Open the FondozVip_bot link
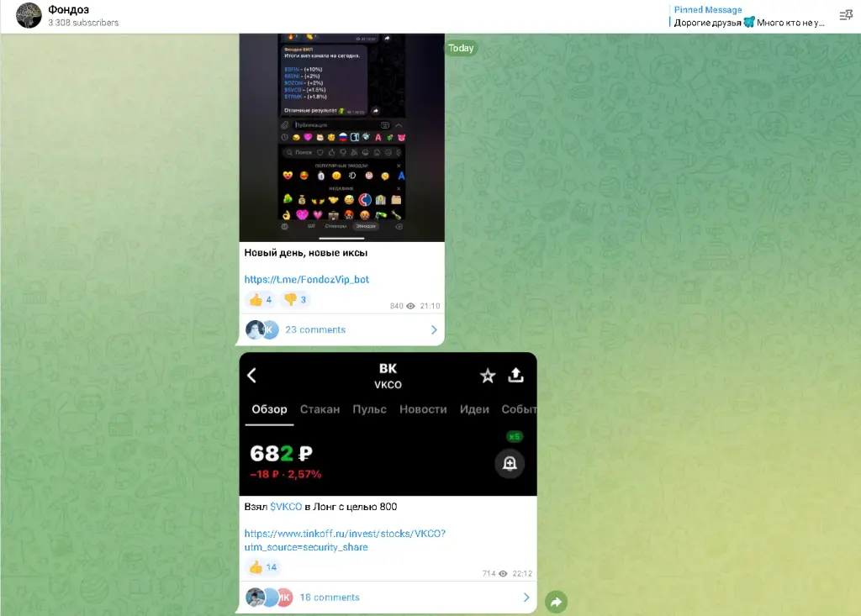The image size is (861, 616). pyautogui.click(x=306, y=280)
